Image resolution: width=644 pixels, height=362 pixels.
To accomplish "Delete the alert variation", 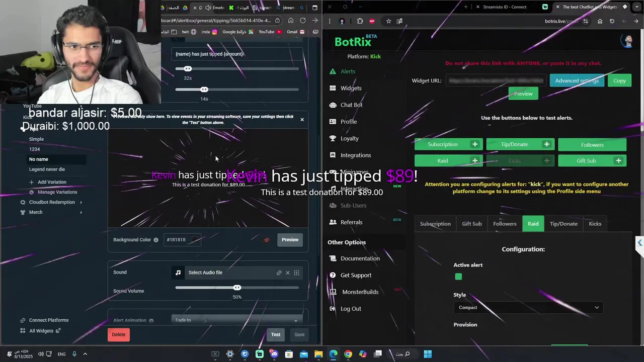I will (119, 334).
